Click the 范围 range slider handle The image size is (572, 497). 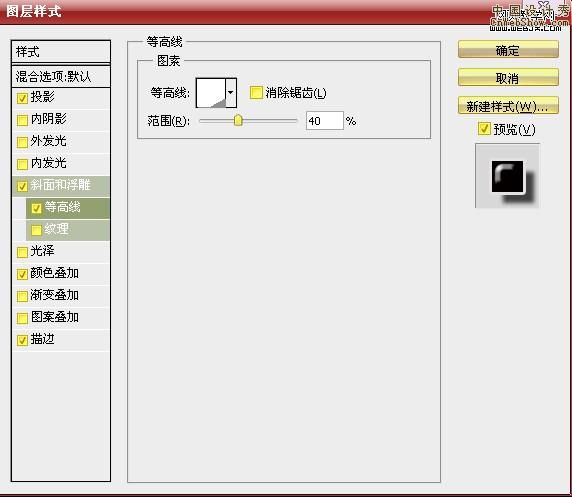click(238, 120)
